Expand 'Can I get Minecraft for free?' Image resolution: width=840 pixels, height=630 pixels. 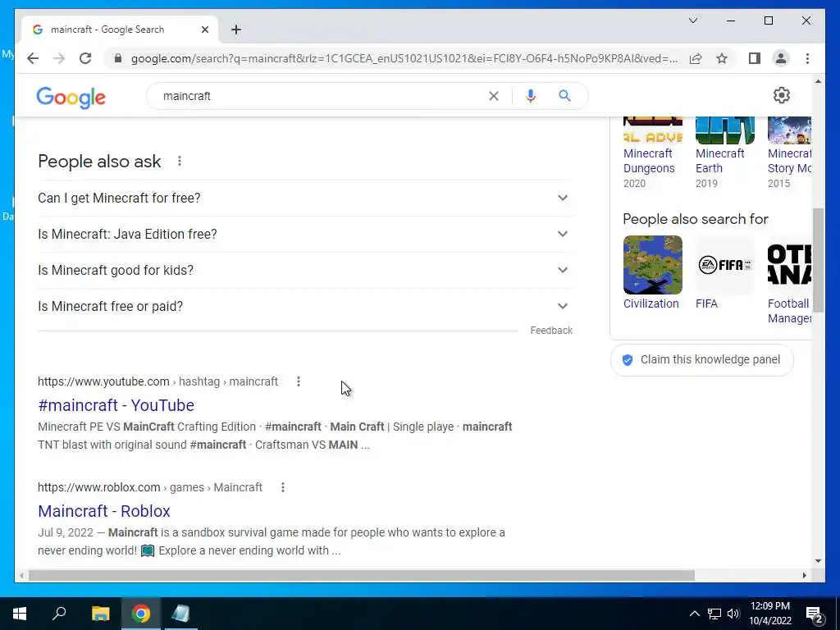(305, 198)
